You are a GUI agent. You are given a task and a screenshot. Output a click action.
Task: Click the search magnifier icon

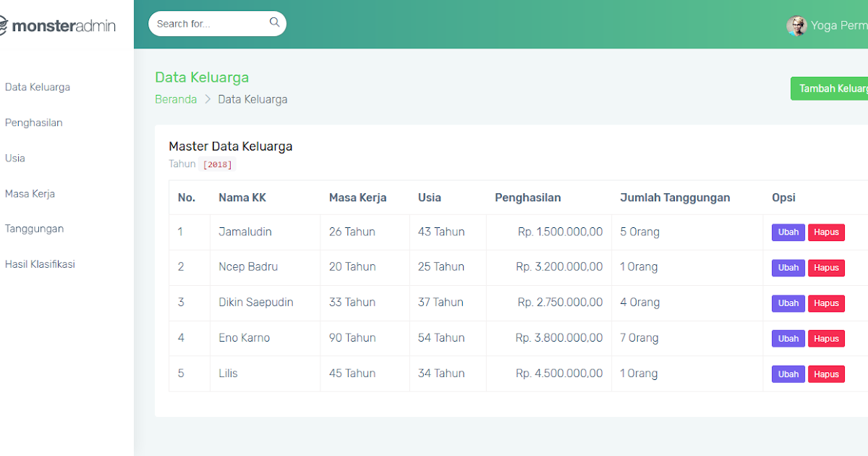[274, 22]
